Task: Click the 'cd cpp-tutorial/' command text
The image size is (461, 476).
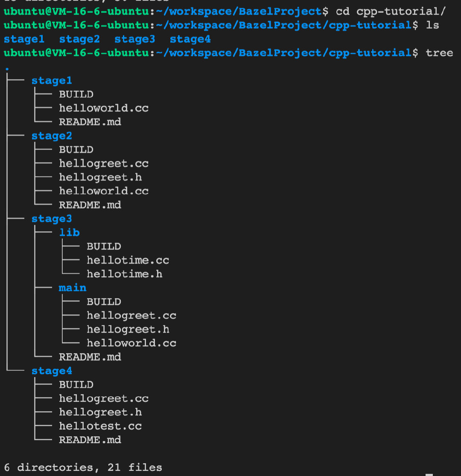Action: (x=391, y=12)
